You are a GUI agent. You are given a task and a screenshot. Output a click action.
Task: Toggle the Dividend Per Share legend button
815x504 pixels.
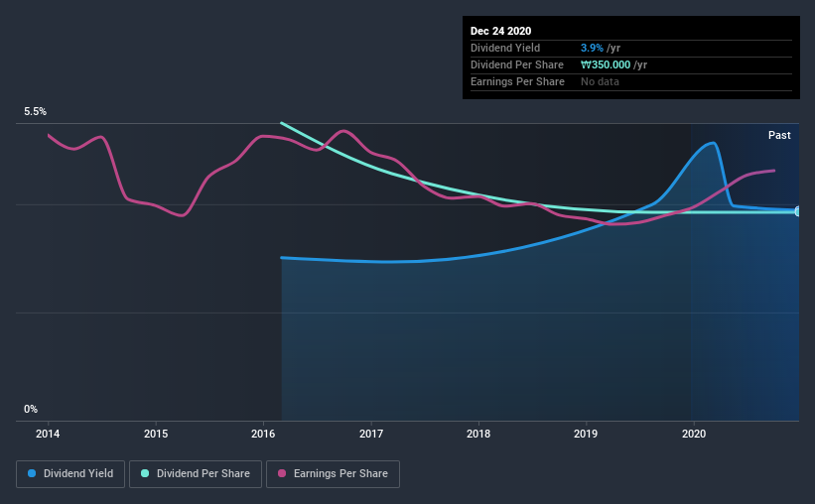[196, 474]
